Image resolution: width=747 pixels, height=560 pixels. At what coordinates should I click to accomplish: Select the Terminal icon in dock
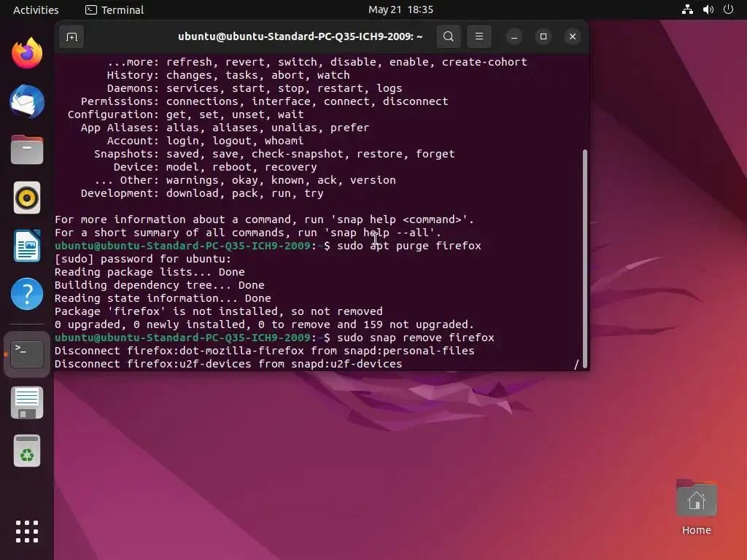[27, 354]
